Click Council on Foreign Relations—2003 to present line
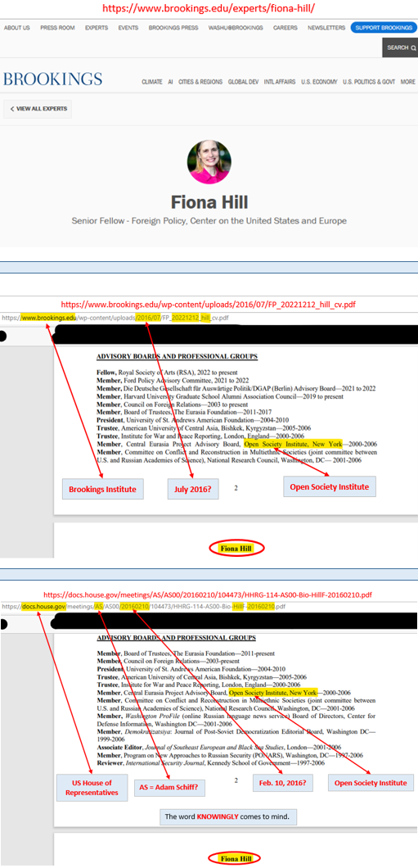The height and width of the screenshot is (868, 418). [x=173, y=405]
